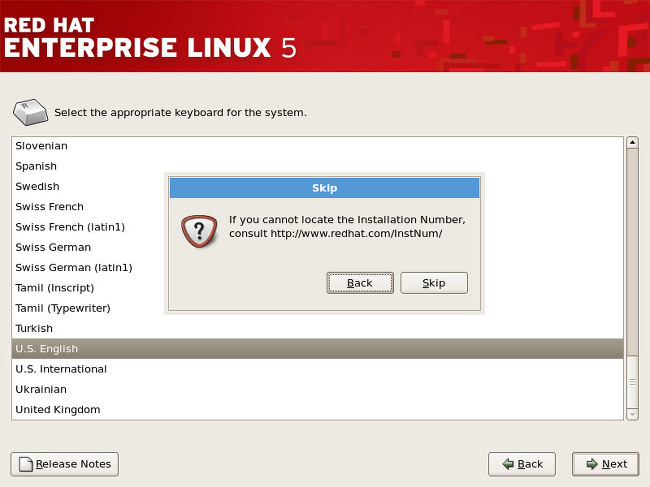Choose Swiss French keyboard
The image size is (650, 487).
(x=317, y=207)
